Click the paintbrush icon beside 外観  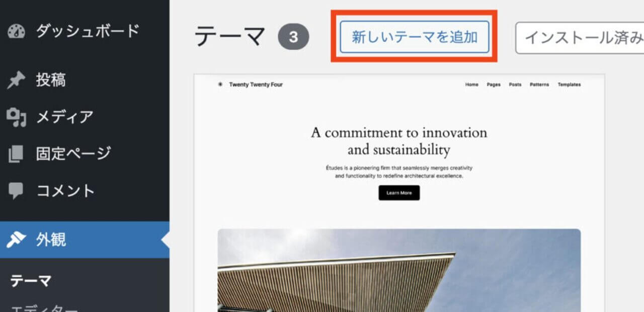point(16,240)
